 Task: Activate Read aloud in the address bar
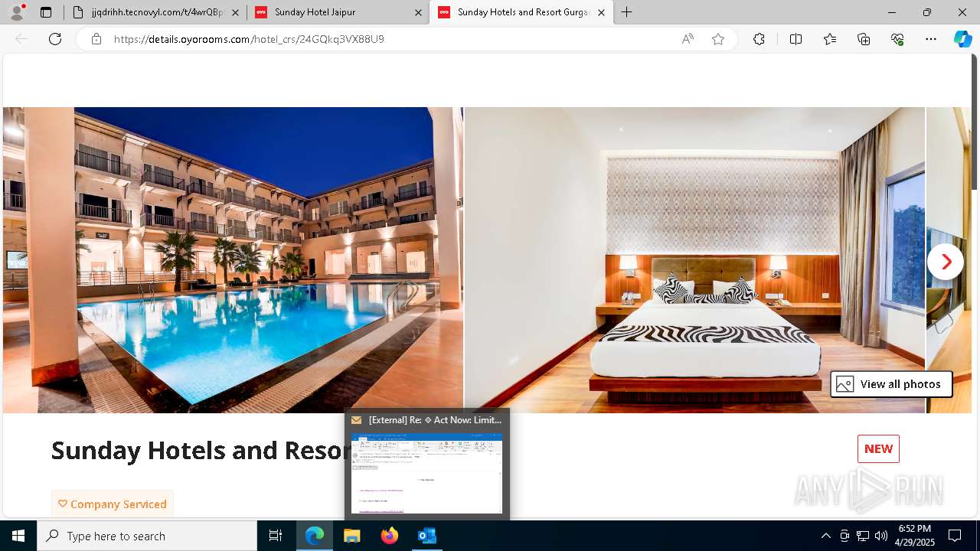(x=688, y=39)
